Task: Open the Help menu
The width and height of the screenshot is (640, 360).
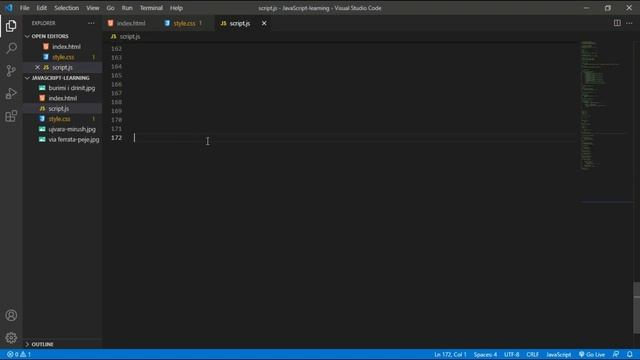Action: [x=176, y=8]
